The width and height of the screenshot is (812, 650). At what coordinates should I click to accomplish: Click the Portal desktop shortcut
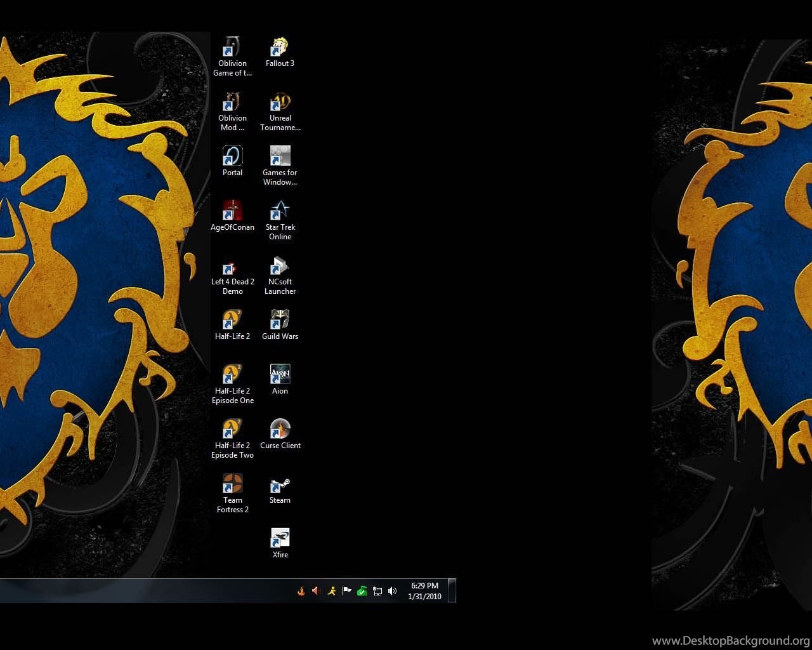coord(232,161)
